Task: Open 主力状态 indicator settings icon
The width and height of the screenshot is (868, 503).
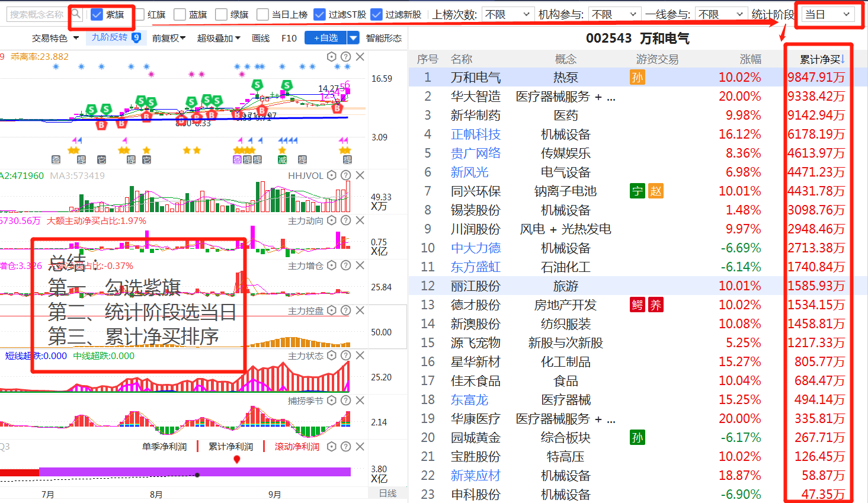Action: tap(332, 355)
